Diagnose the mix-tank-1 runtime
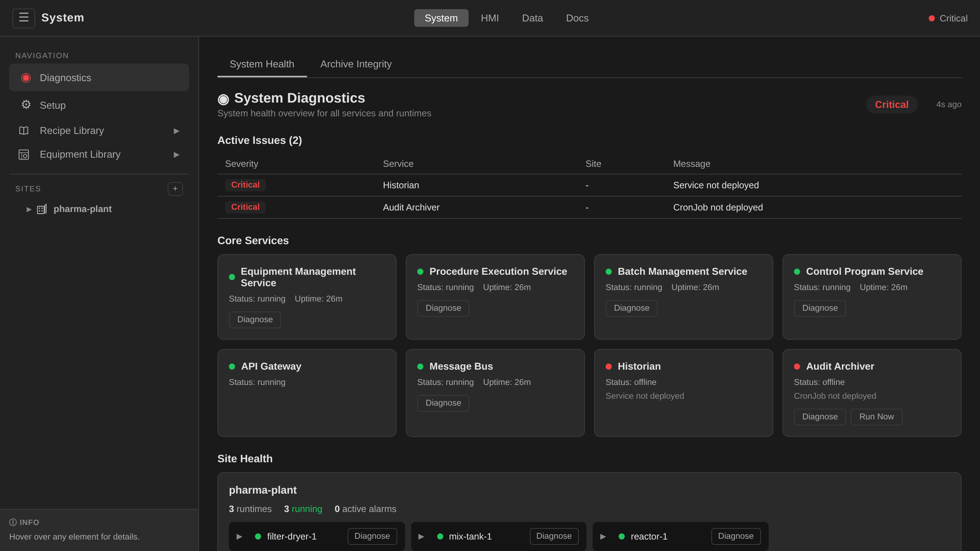The width and height of the screenshot is (980, 551). pyautogui.click(x=554, y=536)
